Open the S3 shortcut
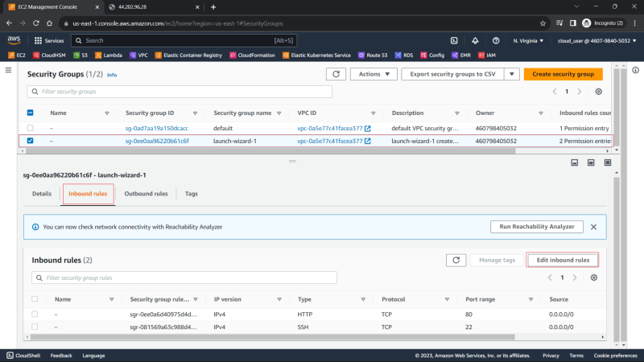This screenshot has width=644, height=362. click(x=80, y=55)
